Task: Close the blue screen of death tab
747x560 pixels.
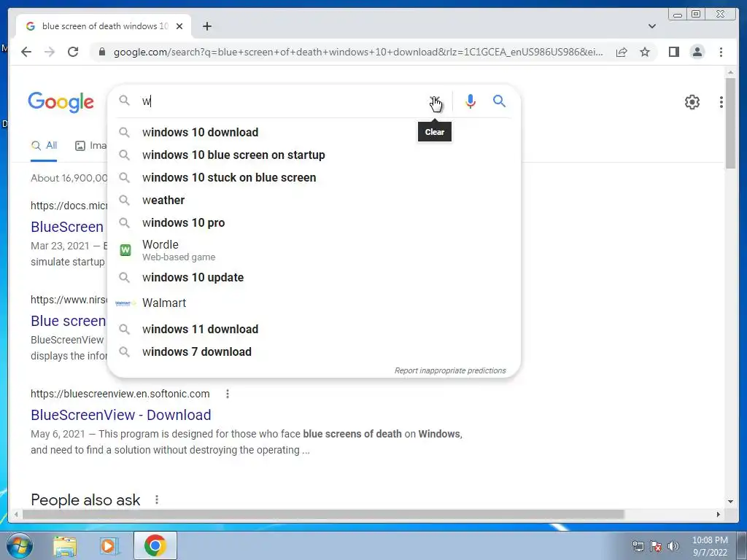Action: [179, 26]
